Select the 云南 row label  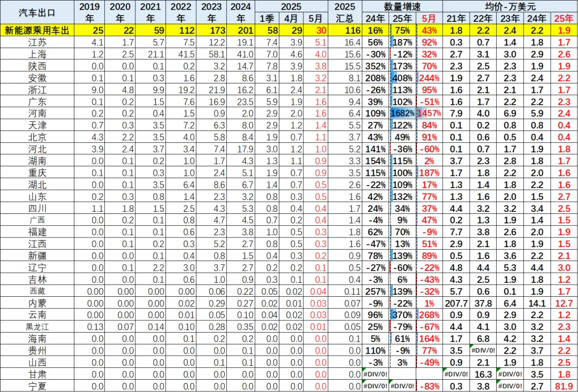pyautogui.click(x=37, y=314)
